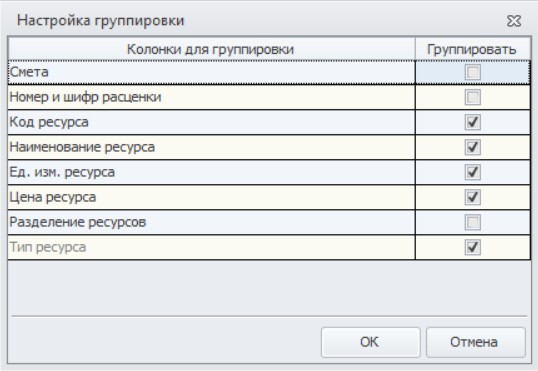Close the Настройка группировки dialog
538x371 pixels.
click(514, 21)
